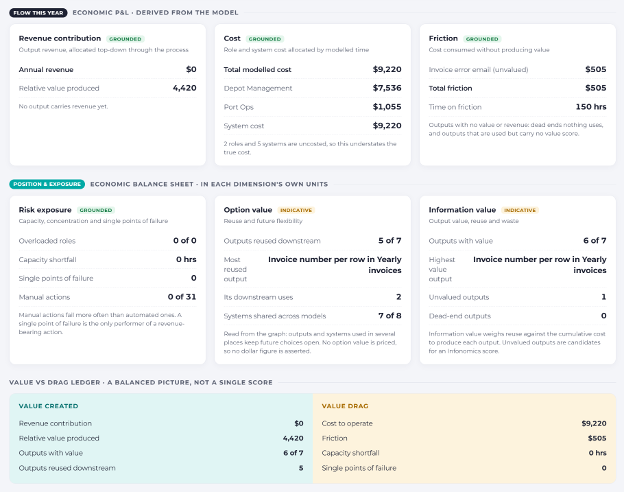Select the Cost card title

[x=232, y=38]
